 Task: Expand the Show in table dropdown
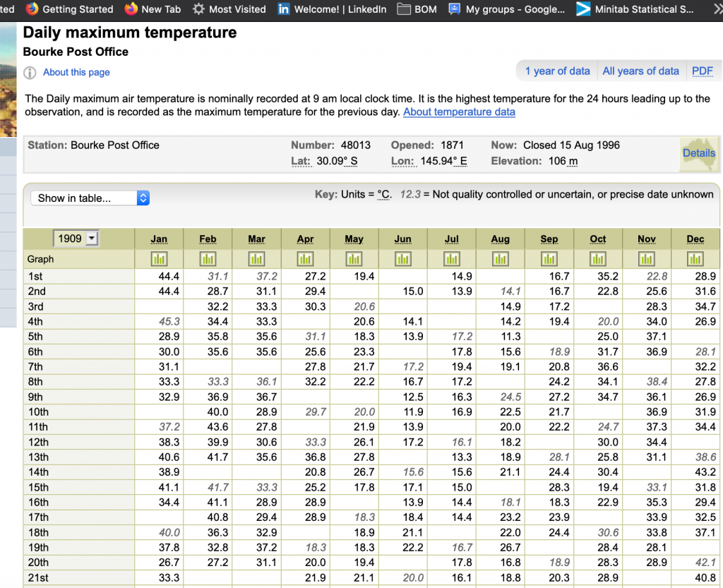(90, 198)
